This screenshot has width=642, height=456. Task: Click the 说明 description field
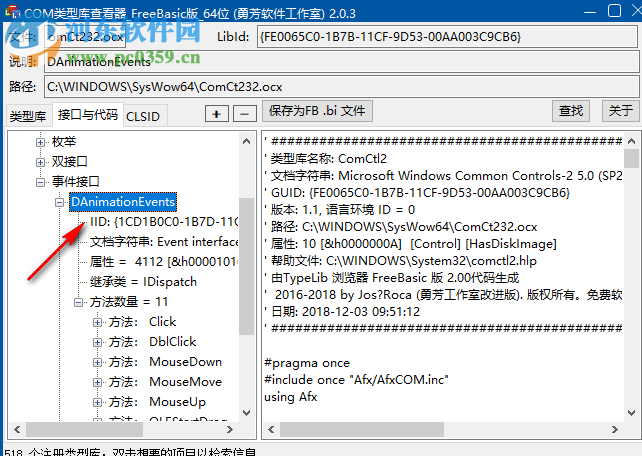tap(341, 62)
